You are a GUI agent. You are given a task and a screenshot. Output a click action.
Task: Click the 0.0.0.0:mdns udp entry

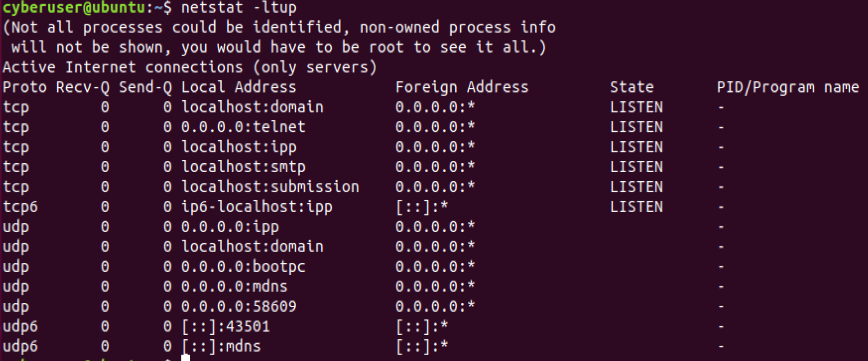[x=234, y=287]
